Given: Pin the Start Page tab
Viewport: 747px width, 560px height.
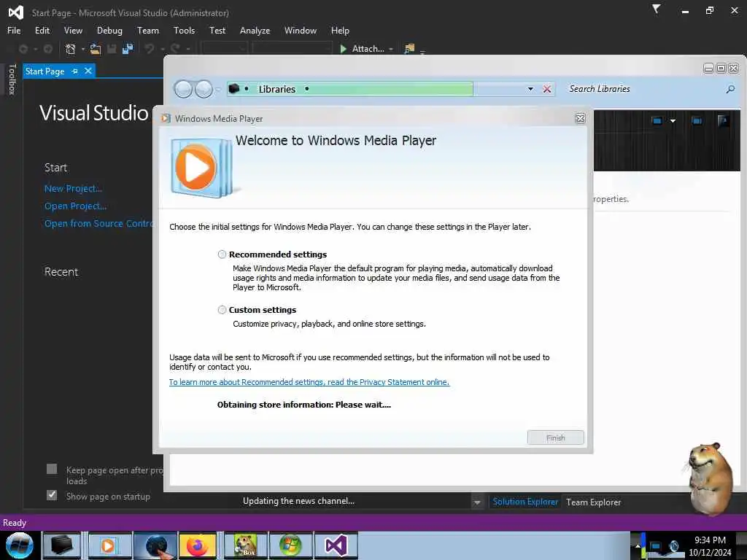Looking at the screenshot, I should pos(75,71).
